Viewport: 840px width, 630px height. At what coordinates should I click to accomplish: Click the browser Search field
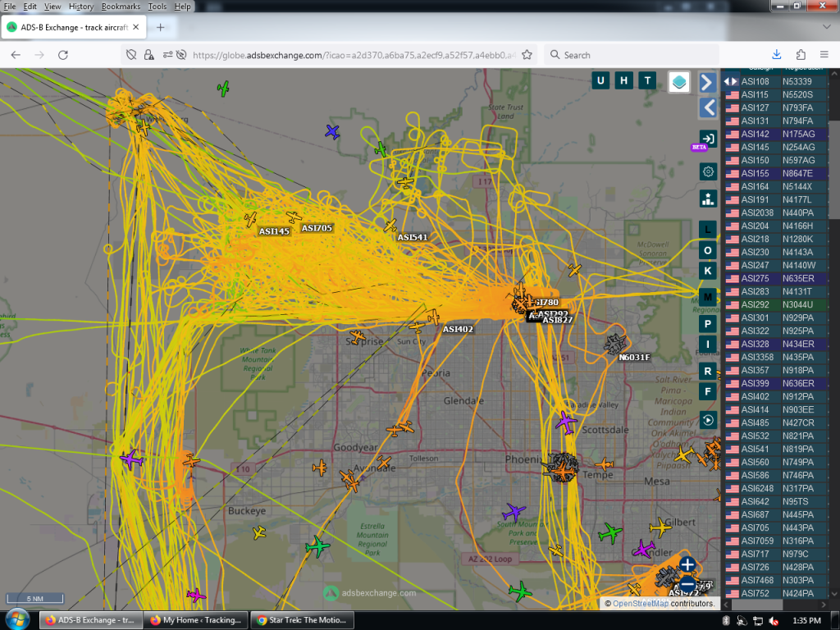(632, 55)
